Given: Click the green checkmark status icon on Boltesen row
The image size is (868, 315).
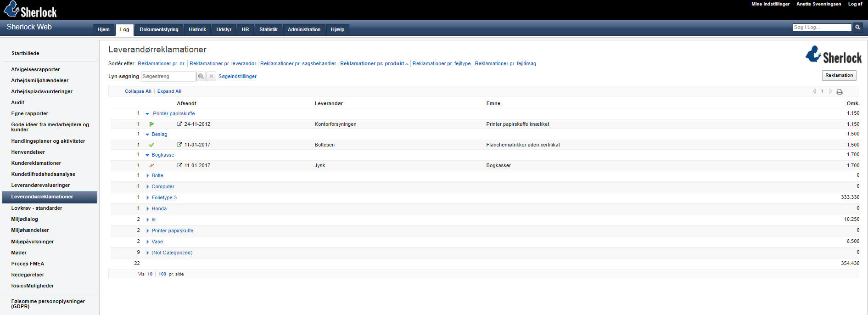Looking at the screenshot, I should click(151, 145).
